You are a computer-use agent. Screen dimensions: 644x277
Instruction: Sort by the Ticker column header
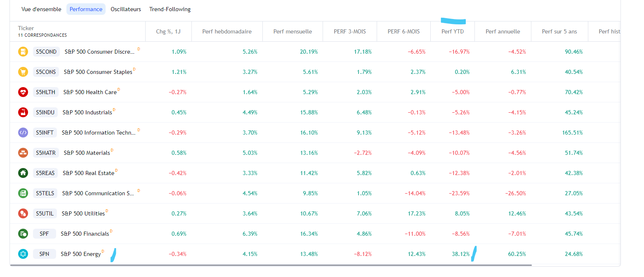(x=26, y=28)
